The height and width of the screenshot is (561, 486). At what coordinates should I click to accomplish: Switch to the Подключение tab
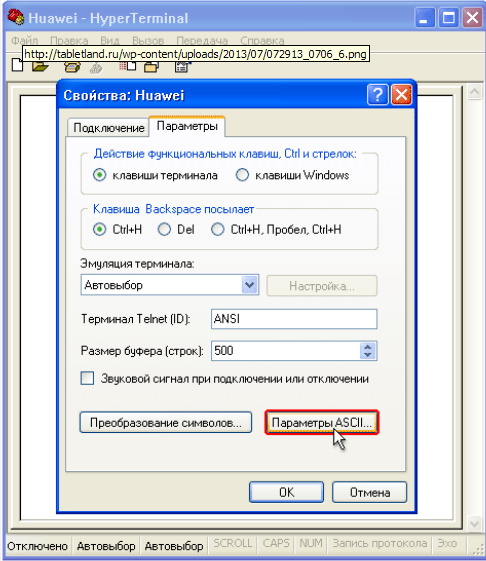[x=108, y=127]
